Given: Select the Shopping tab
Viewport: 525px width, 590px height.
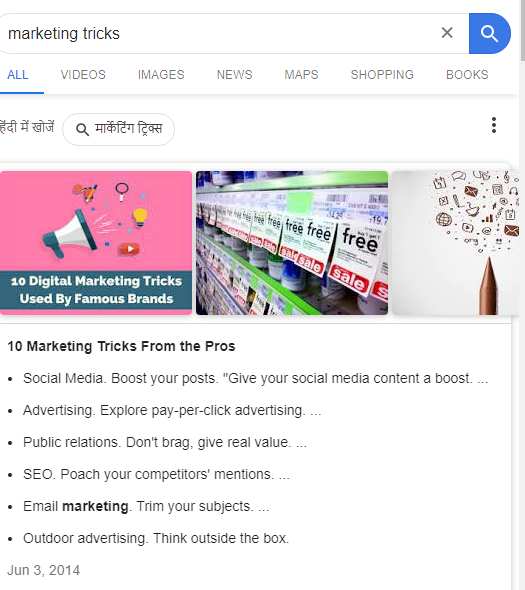Looking at the screenshot, I should (382, 75).
